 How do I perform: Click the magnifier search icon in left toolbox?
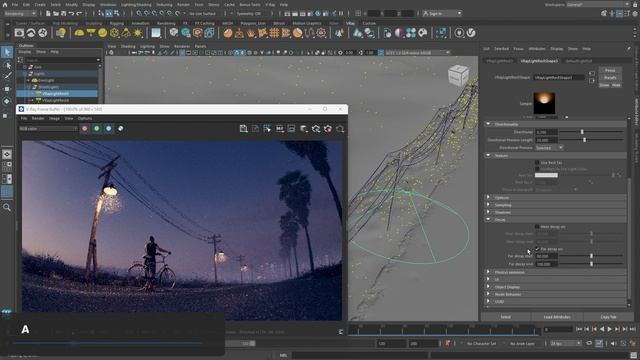(x=7, y=207)
